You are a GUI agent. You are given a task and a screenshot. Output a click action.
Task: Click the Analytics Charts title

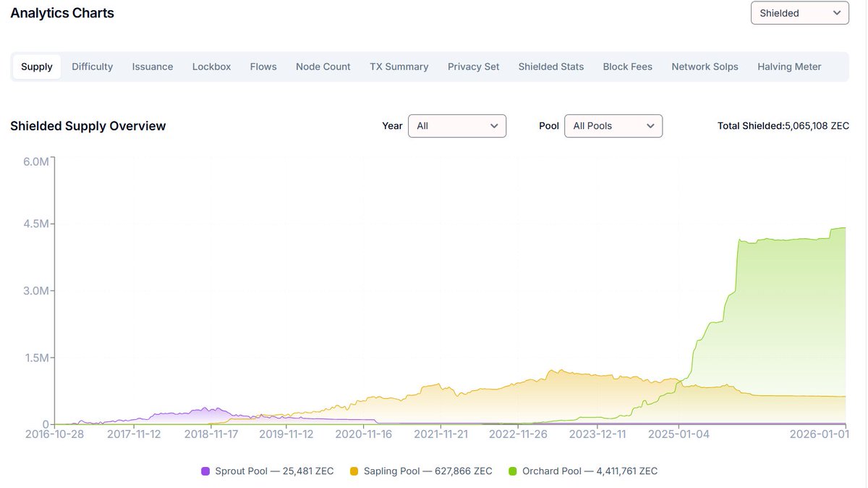pos(62,13)
